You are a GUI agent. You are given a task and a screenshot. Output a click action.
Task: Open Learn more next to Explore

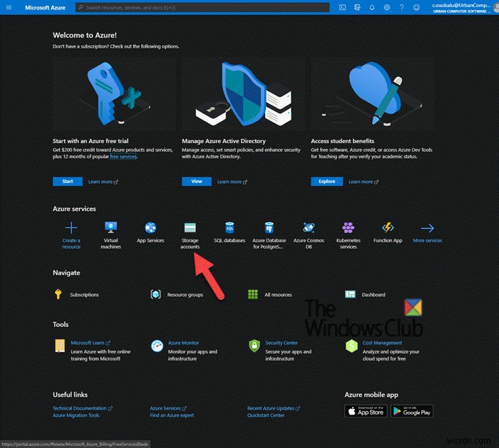[x=364, y=182]
